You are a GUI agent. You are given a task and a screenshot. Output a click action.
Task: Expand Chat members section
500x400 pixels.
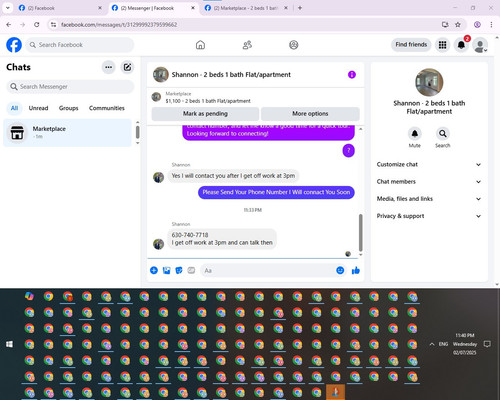[x=429, y=182]
